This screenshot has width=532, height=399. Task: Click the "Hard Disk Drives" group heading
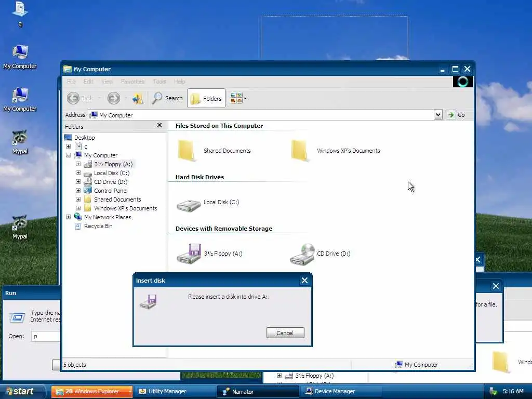(x=199, y=177)
